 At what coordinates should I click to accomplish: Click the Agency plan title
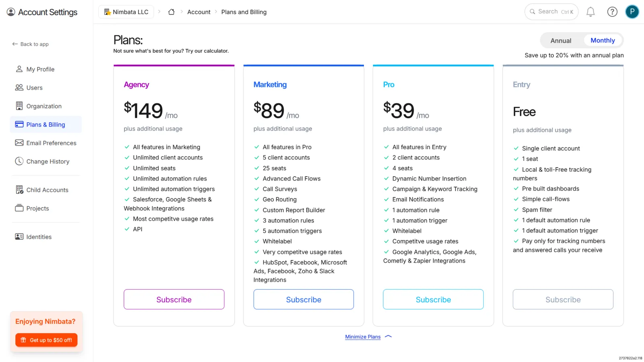click(x=136, y=85)
